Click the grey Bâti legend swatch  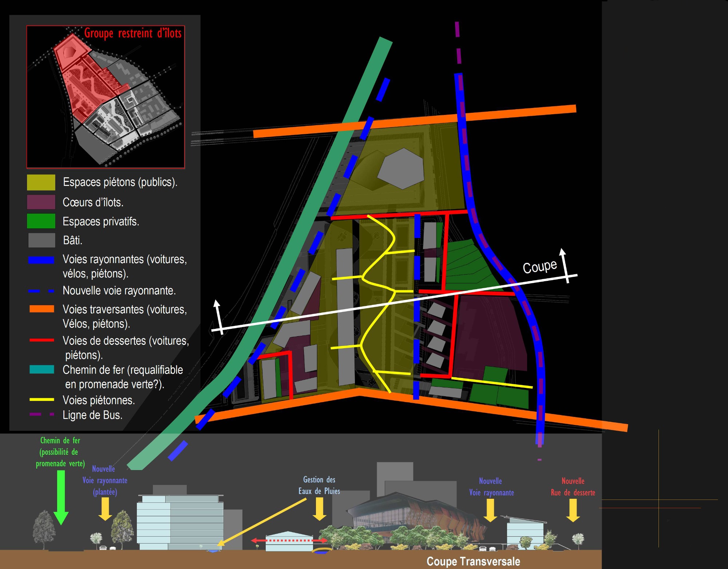[x=42, y=240]
